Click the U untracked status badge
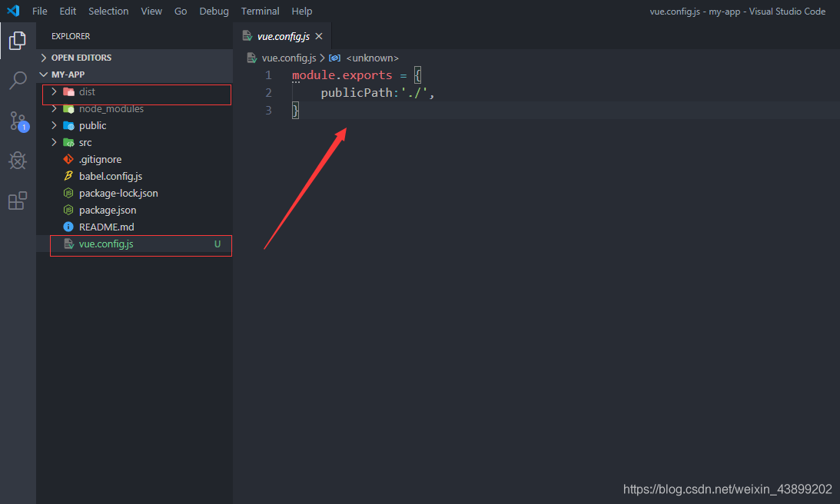The height and width of the screenshot is (504, 840). pyautogui.click(x=217, y=244)
